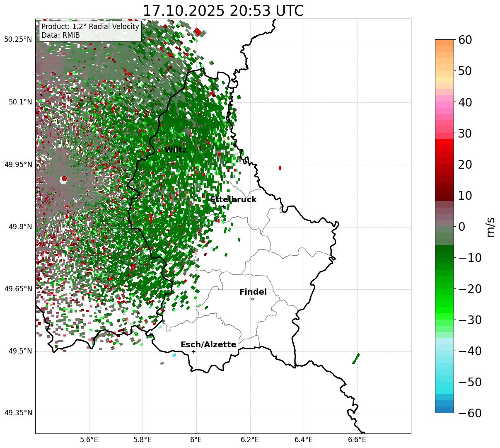Click the 'Data: RMIB' label
The height and width of the screenshot is (448, 500).
tap(60, 36)
